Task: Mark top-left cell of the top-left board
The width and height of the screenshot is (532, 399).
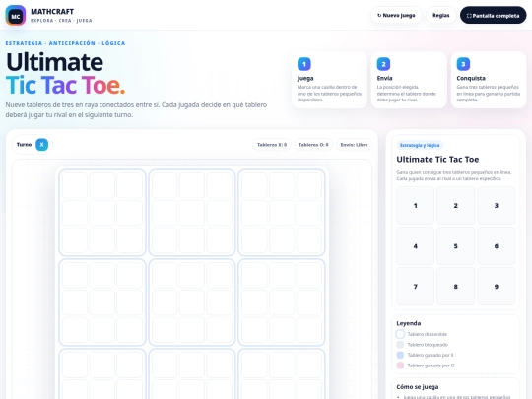Action: (75, 185)
